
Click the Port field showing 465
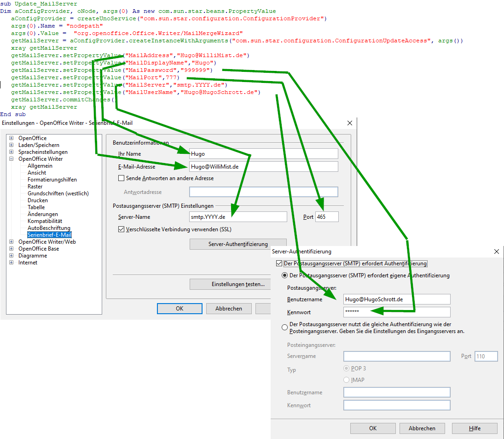[x=327, y=217]
